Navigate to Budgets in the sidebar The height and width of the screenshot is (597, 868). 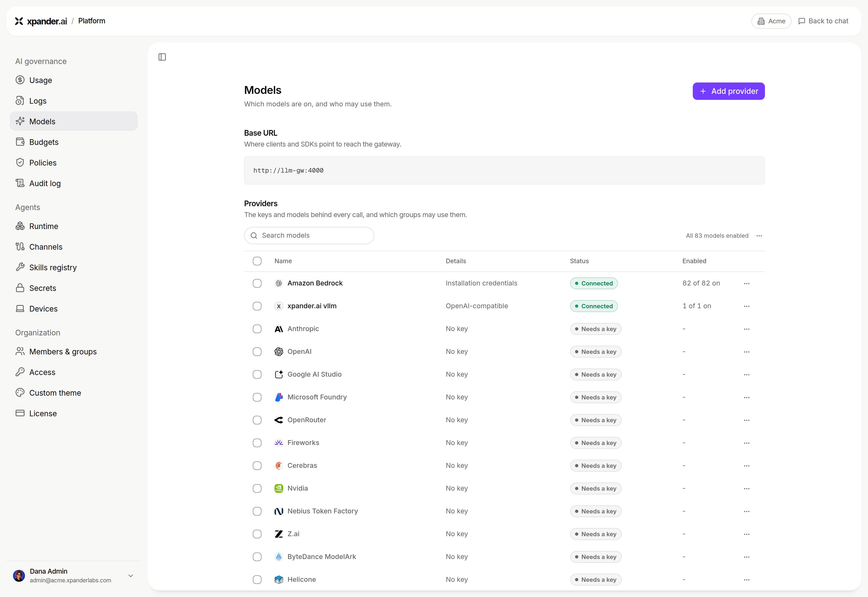pyautogui.click(x=74, y=142)
